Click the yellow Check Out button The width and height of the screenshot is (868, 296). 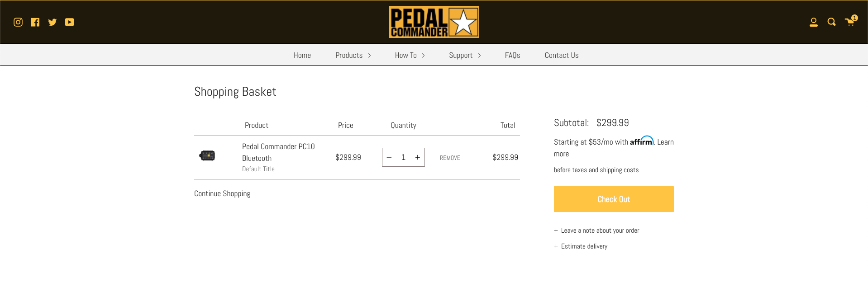(x=614, y=199)
